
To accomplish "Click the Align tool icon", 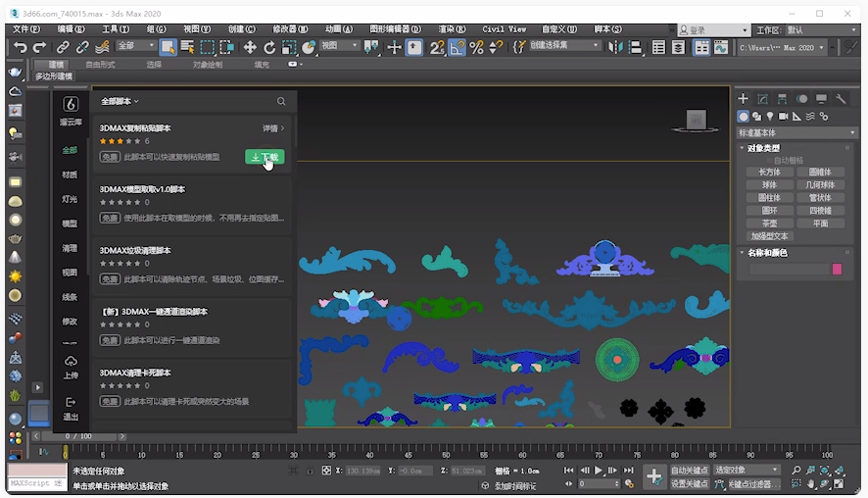I will pyautogui.click(x=635, y=48).
